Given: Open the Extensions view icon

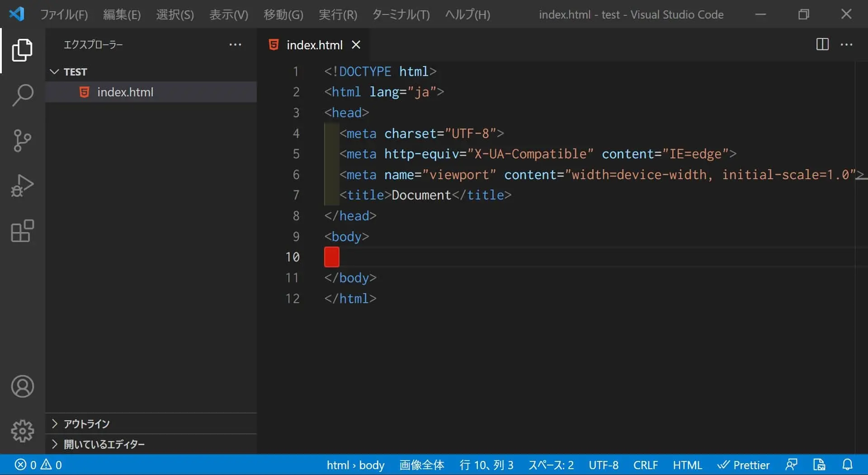Looking at the screenshot, I should click(22, 231).
